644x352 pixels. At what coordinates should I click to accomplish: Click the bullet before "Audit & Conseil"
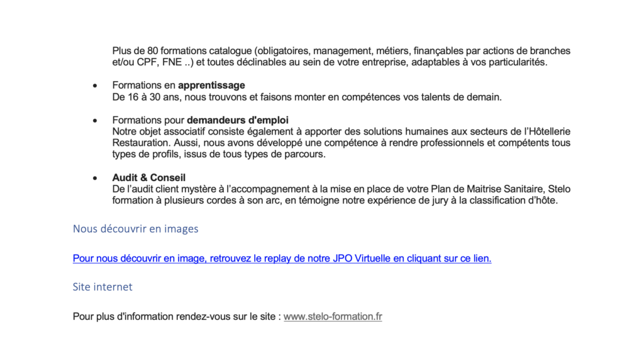pyautogui.click(x=95, y=178)
